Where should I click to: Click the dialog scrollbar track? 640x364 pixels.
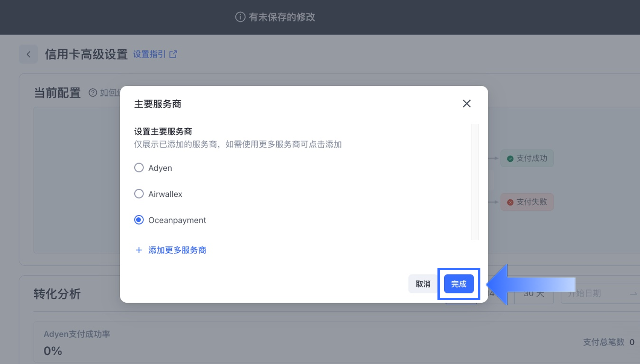click(475, 182)
